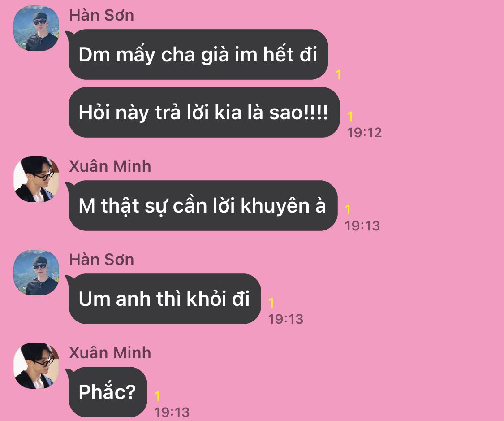
Task: Tap the read count next to 'Dm mấy cha' message
Action: pos(338,74)
